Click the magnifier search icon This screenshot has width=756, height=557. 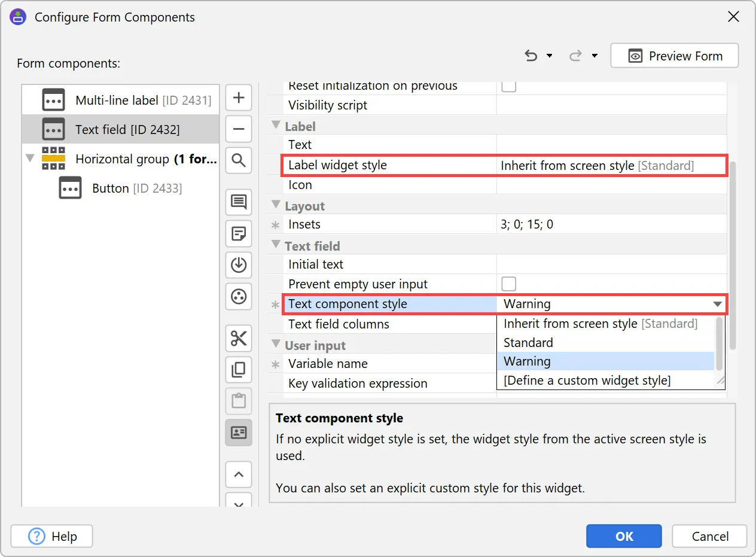click(x=239, y=160)
